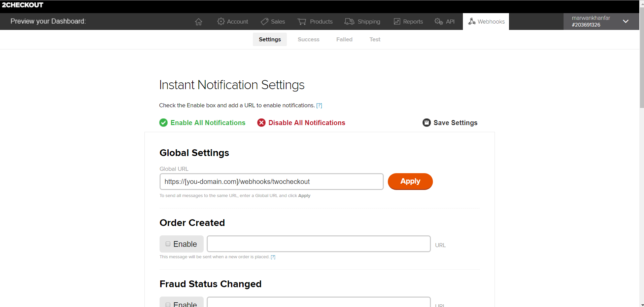This screenshot has width=644, height=307.
Task: Click the Save Settings disk icon
Action: coord(427,123)
